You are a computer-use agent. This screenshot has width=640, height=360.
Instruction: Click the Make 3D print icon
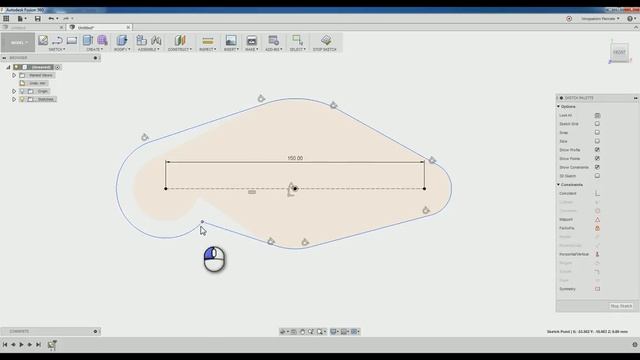coord(251,40)
